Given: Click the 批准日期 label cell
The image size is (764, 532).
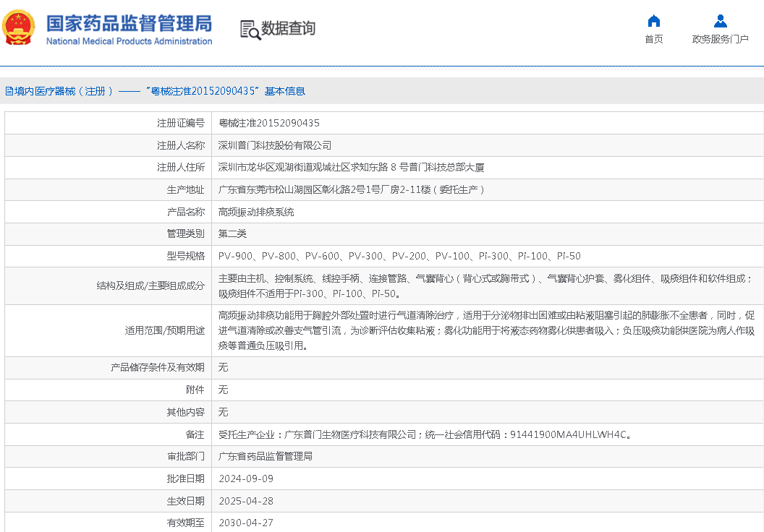Looking at the screenshot, I should click(x=109, y=479).
